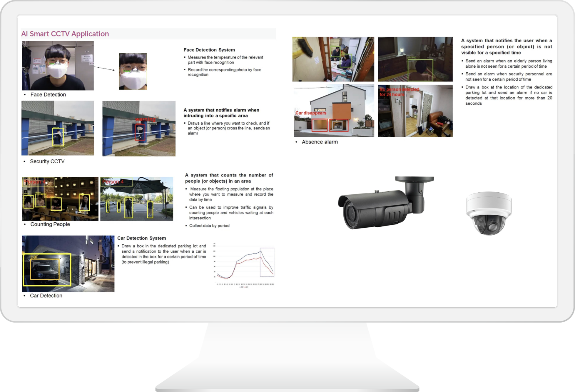Click the street umbrella counting image

tap(137, 199)
